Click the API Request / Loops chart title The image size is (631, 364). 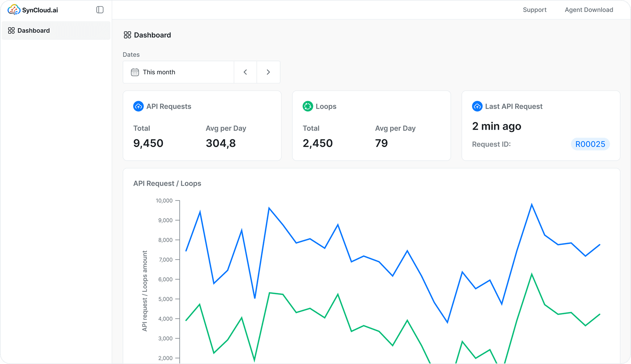point(167,183)
